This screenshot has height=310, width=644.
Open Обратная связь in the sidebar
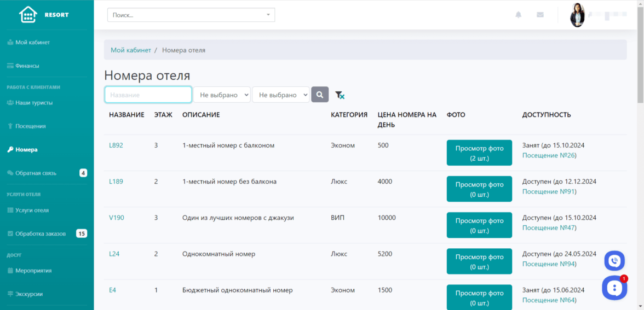[36, 173]
